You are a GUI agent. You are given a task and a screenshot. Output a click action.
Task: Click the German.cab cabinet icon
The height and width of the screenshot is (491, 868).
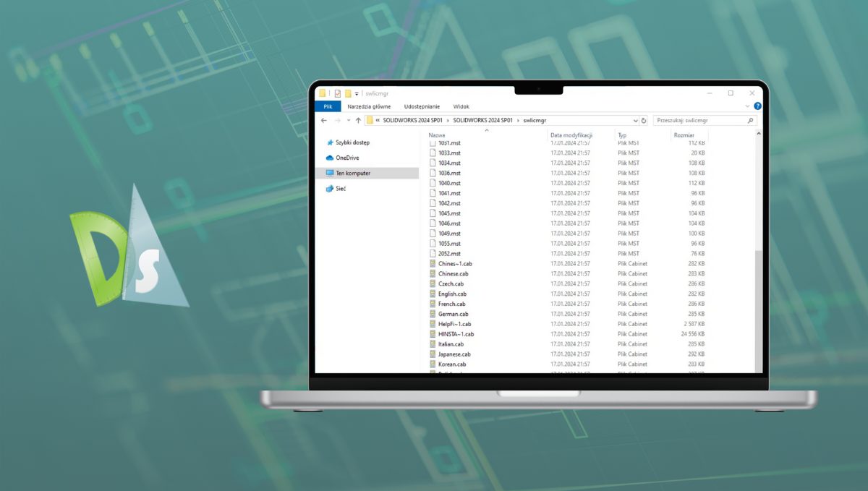[x=433, y=315]
